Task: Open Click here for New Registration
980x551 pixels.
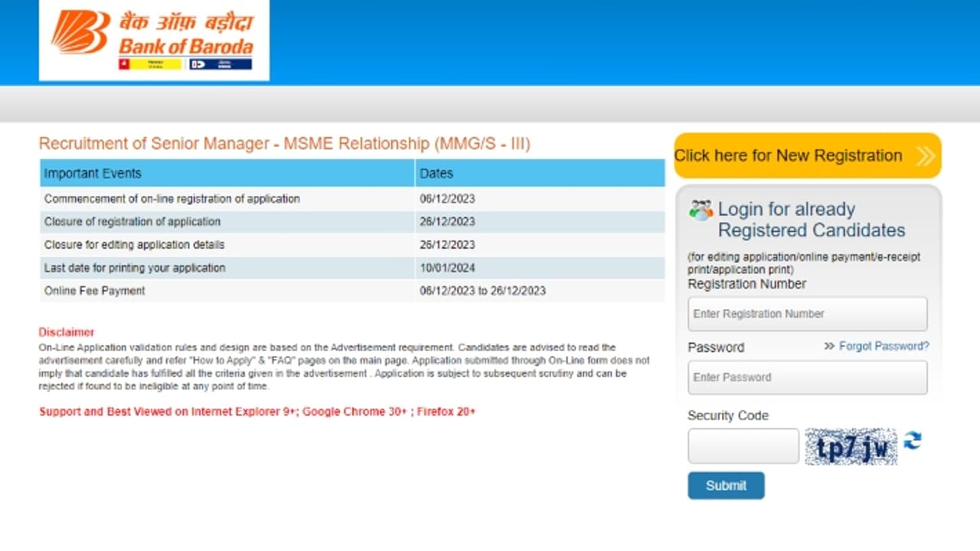Action: (789, 156)
